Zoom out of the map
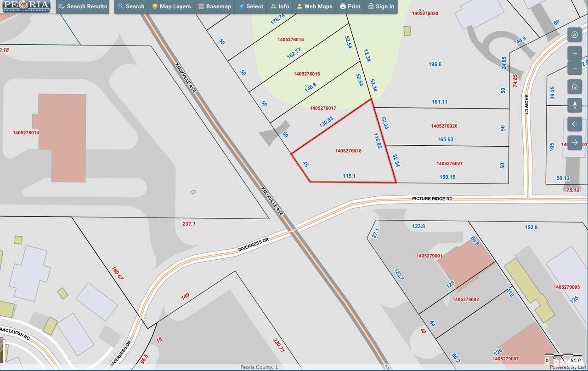This screenshot has height=371, width=588. pyautogui.click(x=575, y=69)
